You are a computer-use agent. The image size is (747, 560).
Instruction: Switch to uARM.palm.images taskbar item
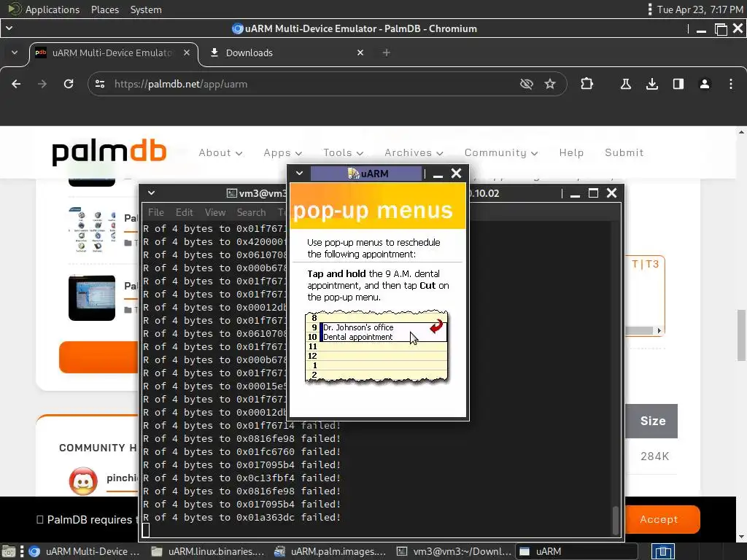(330, 551)
